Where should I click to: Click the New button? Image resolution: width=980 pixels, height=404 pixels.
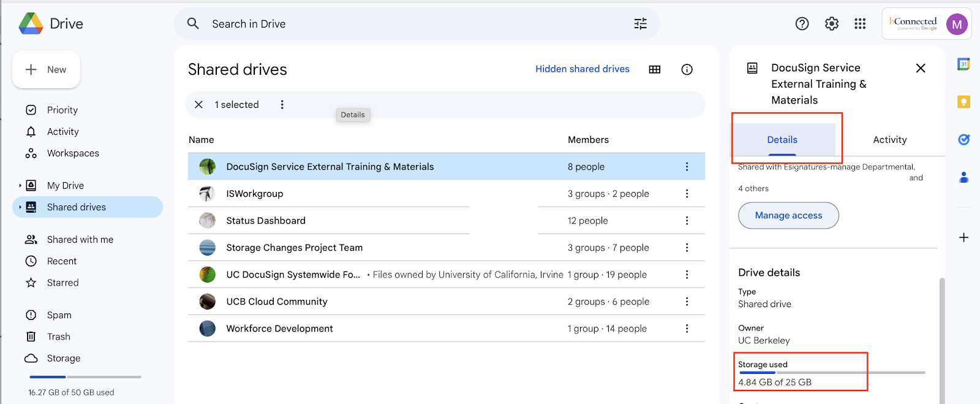pyautogui.click(x=46, y=70)
